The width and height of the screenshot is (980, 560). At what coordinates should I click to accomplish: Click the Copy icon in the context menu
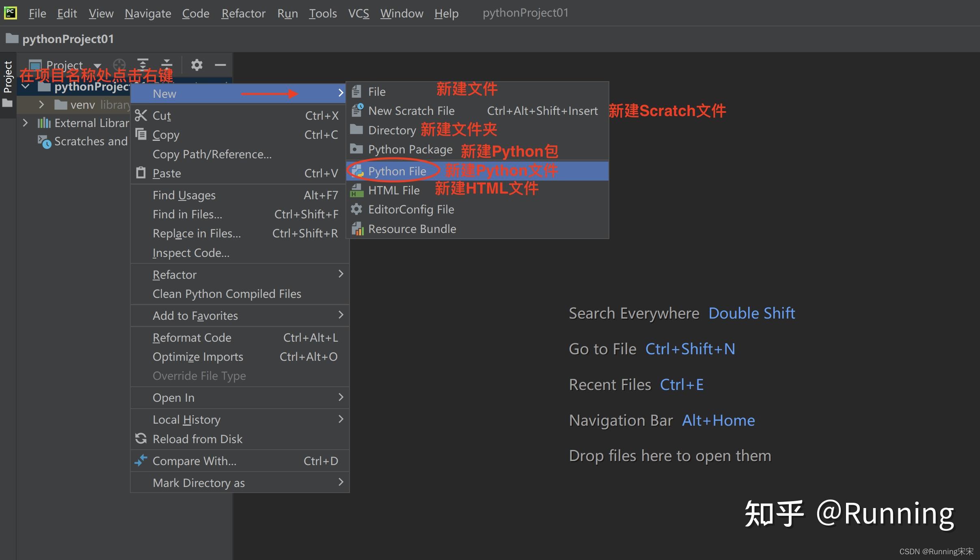click(141, 134)
